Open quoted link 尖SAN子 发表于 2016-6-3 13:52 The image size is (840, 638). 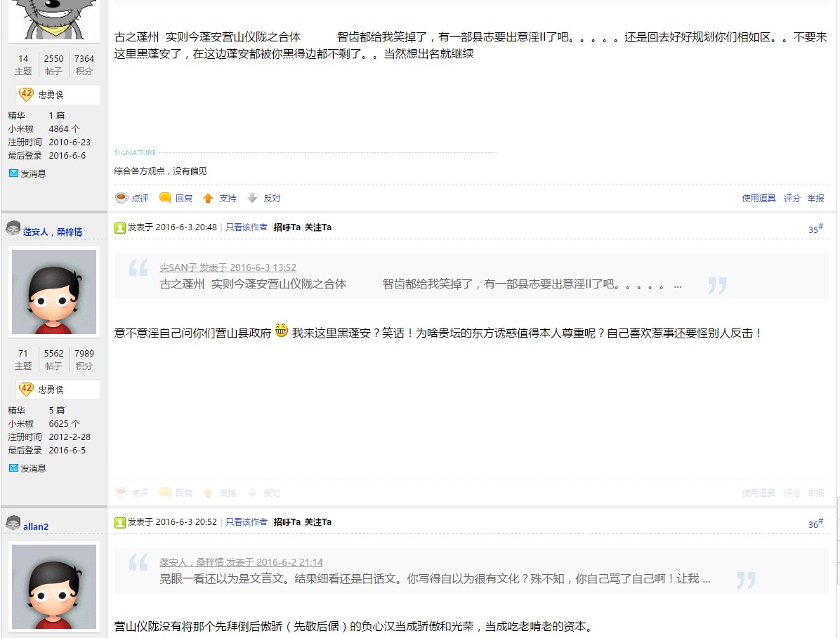[x=228, y=267]
